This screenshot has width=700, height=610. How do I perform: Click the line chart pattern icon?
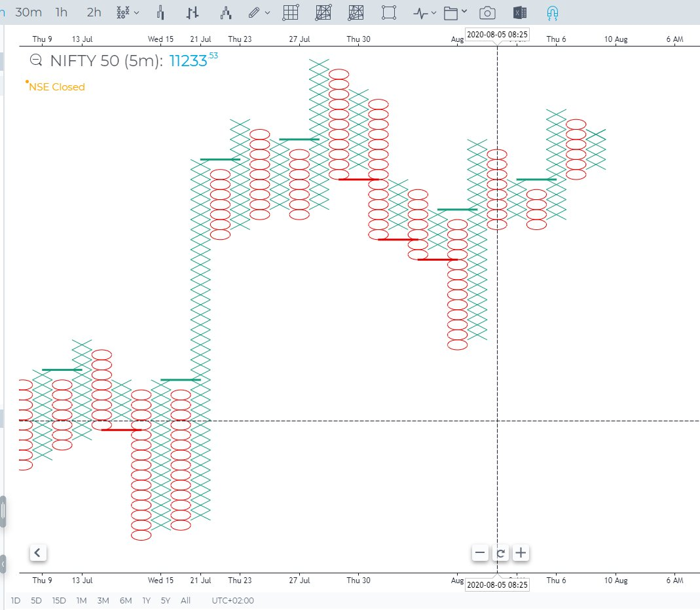coord(226,12)
